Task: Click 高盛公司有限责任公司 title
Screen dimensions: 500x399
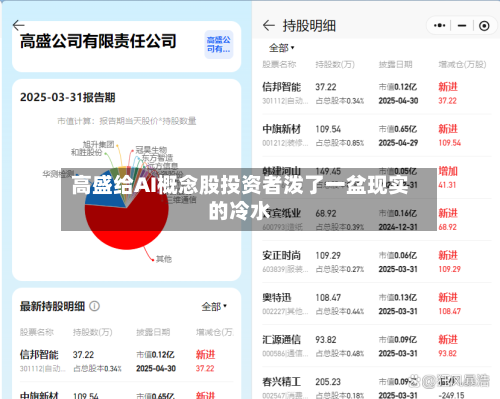Action: (x=98, y=41)
